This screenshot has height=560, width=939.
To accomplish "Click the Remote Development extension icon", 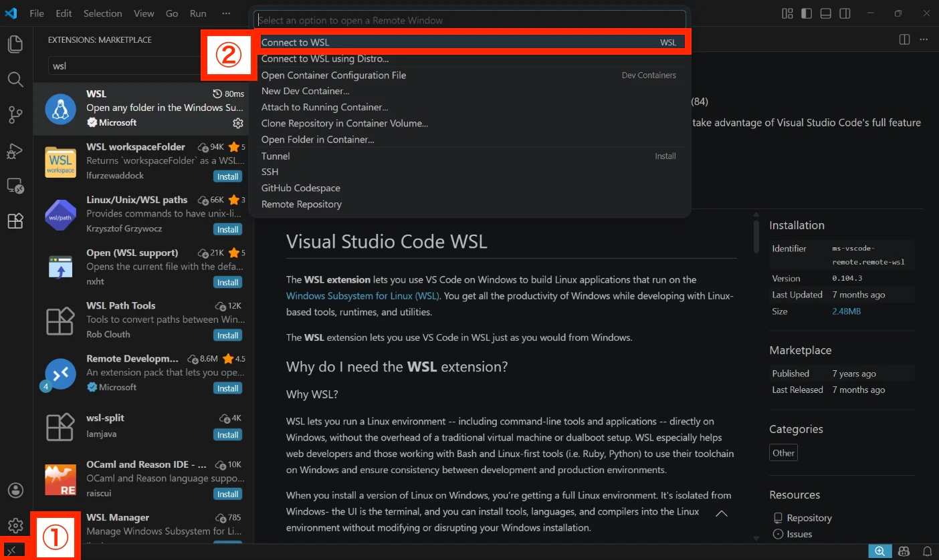I will pos(60,374).
